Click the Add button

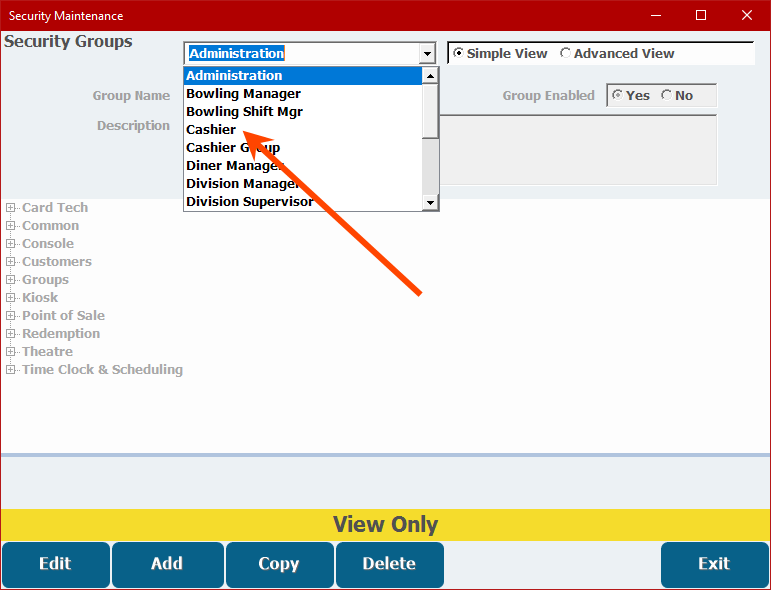167,564
